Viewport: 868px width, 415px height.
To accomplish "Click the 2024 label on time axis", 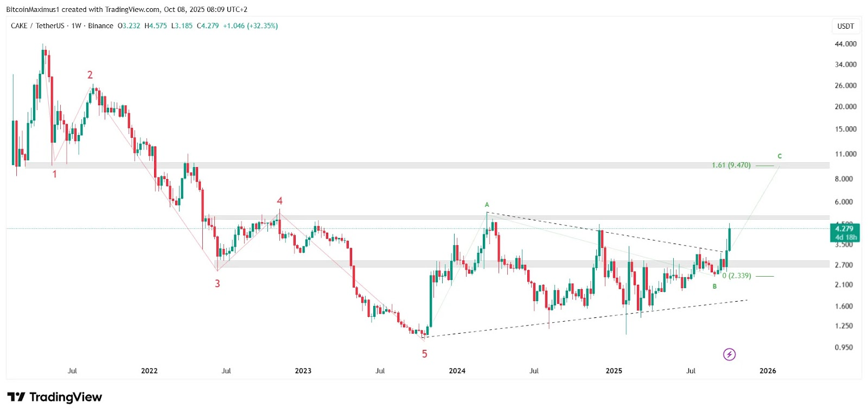I will tap(457, 371).
